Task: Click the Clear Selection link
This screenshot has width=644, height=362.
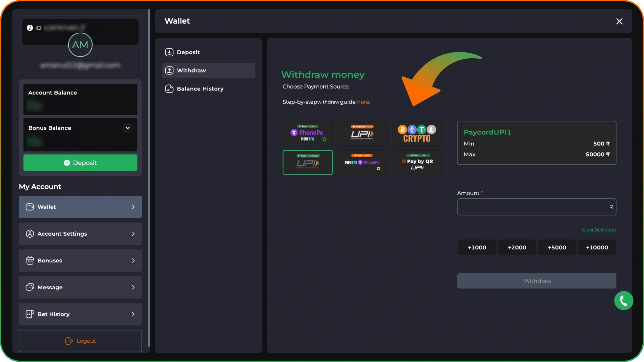Action: [x=599, y=230]
